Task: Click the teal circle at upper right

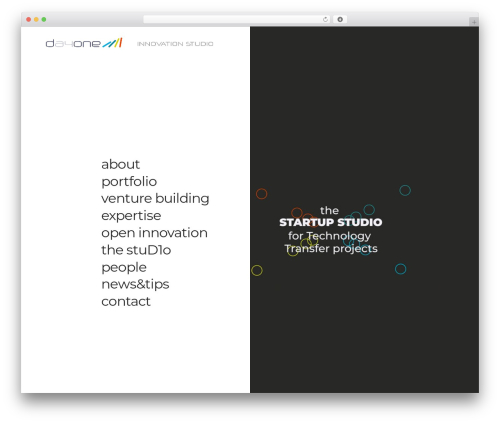Action: coord(405,190)
